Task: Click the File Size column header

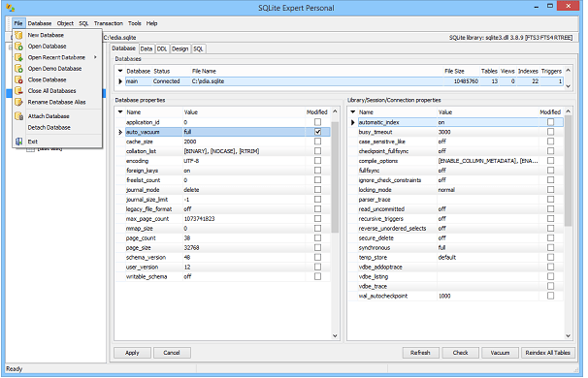Action: pos(454,71)
